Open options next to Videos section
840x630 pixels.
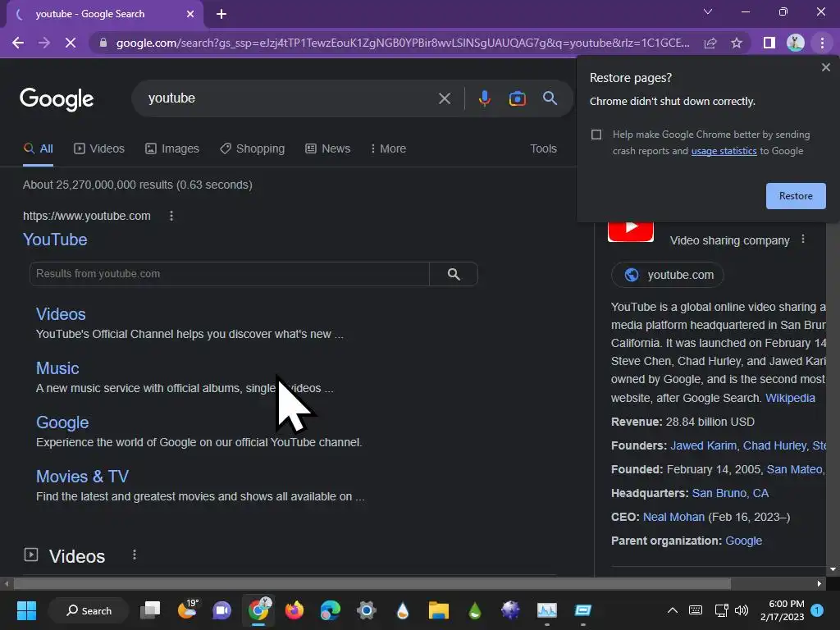(x=135, y=555)
